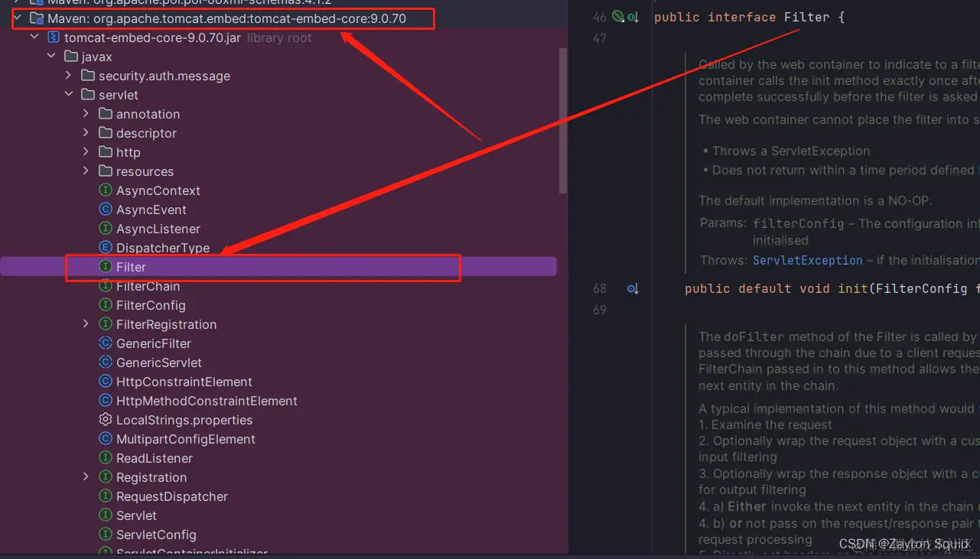980x559 pixels.
Task: Click the HttpMethodConstraintElement class icon
Action: click(x=106, y=400)
